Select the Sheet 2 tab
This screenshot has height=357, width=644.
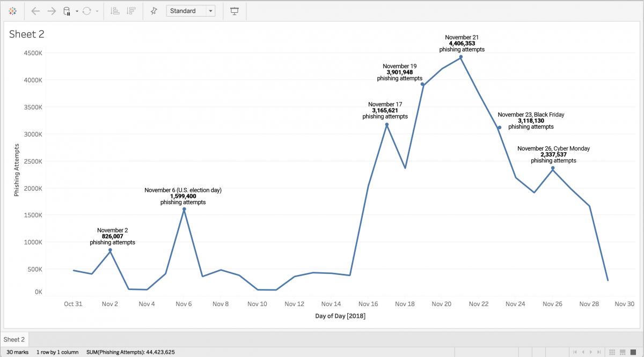[14, 339]
